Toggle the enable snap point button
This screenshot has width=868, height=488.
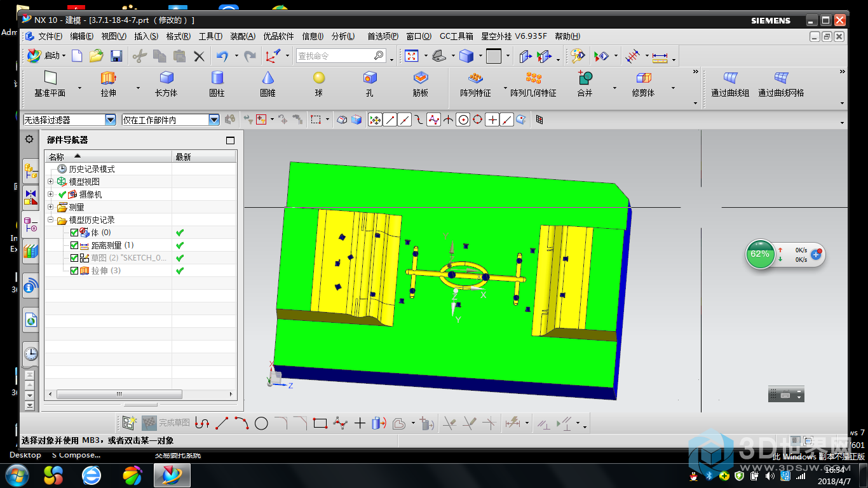click(375, 119)
